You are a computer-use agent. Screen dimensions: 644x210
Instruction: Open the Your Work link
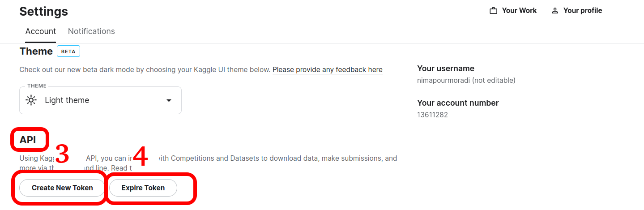[513, 11]
